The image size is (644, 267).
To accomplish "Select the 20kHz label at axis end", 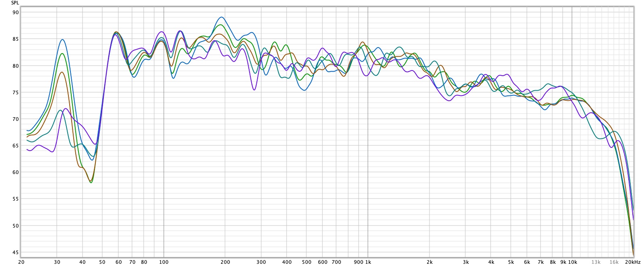I will coord(633,262).
